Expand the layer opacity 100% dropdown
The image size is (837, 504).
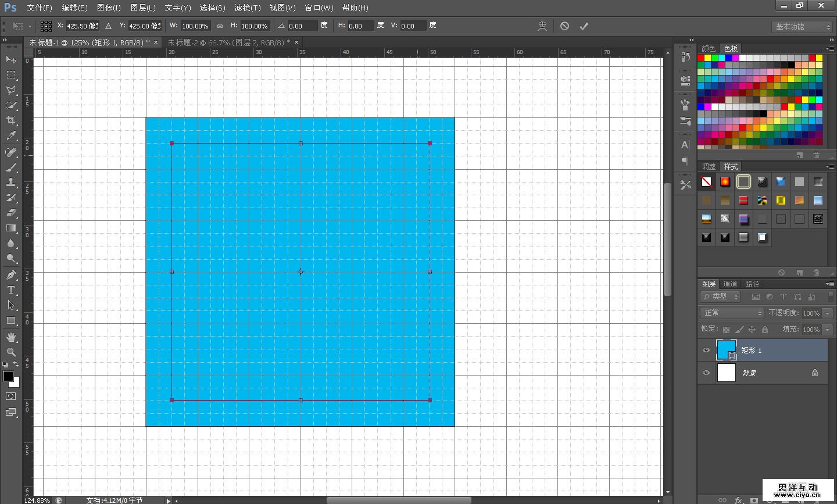coord(828,313)
